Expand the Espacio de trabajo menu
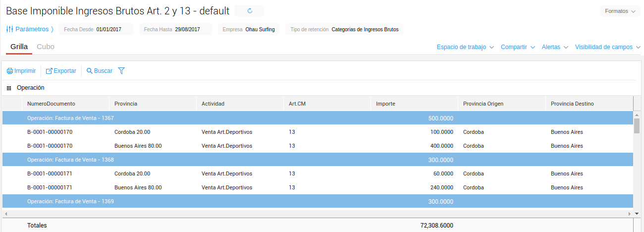644x232 pixels. 465,47
